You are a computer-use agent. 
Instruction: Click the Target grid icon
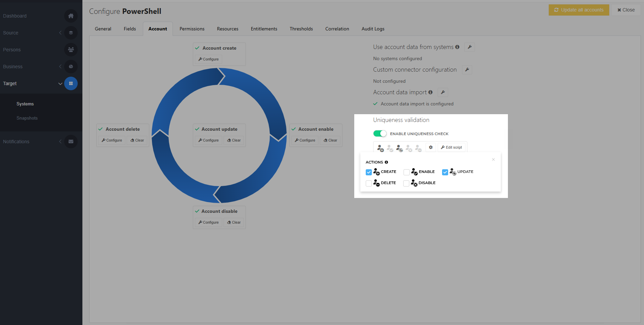tap(71, 83)
